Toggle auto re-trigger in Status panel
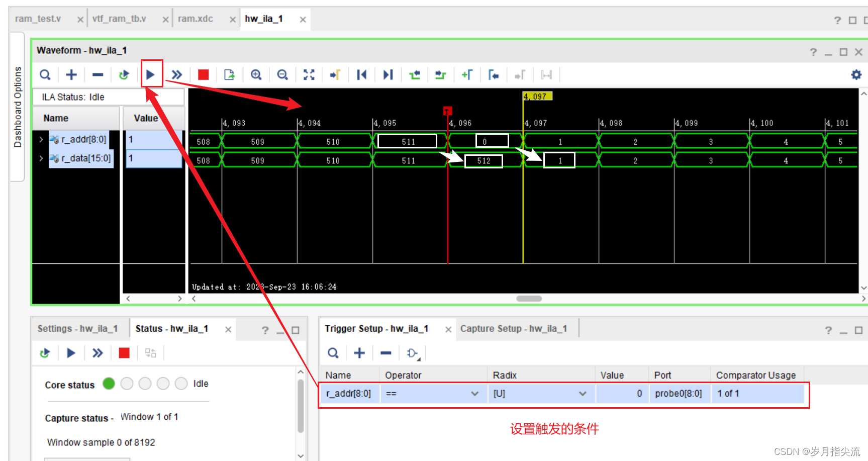This screenshot has height=461, width=868. click(45, 353)
